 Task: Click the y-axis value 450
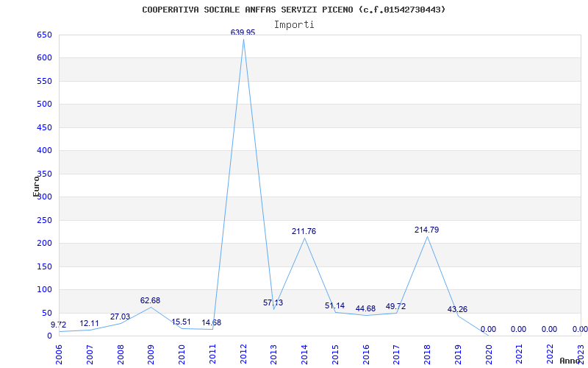[x=44, y=127]
